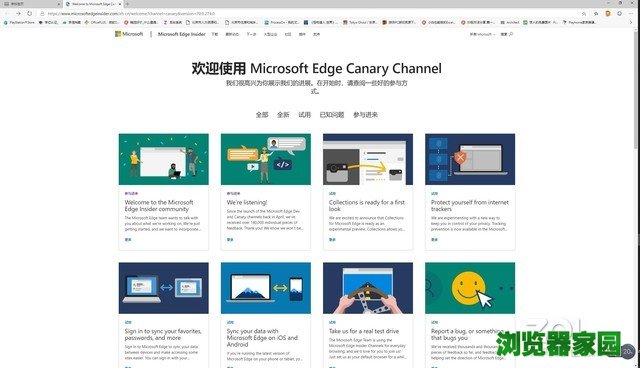Image resolution: width=640 pixels, height=368 pixels.
Task: Click the We're listening! card title
Action: [x=247, y=202]
